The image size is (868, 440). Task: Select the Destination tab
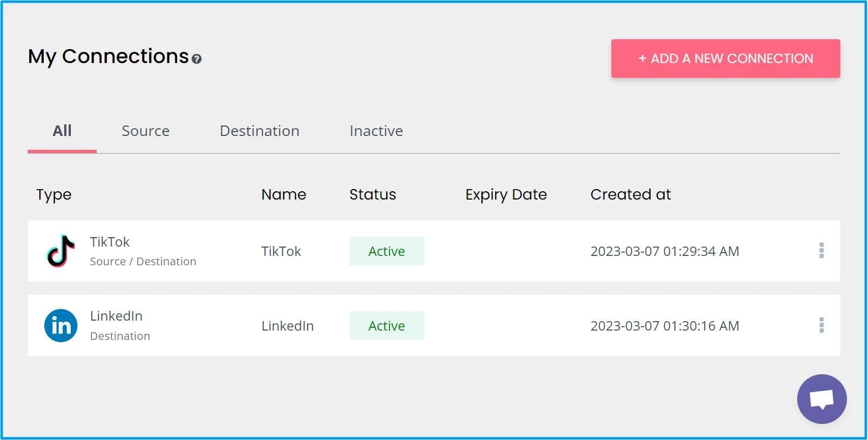click(259, 131)
